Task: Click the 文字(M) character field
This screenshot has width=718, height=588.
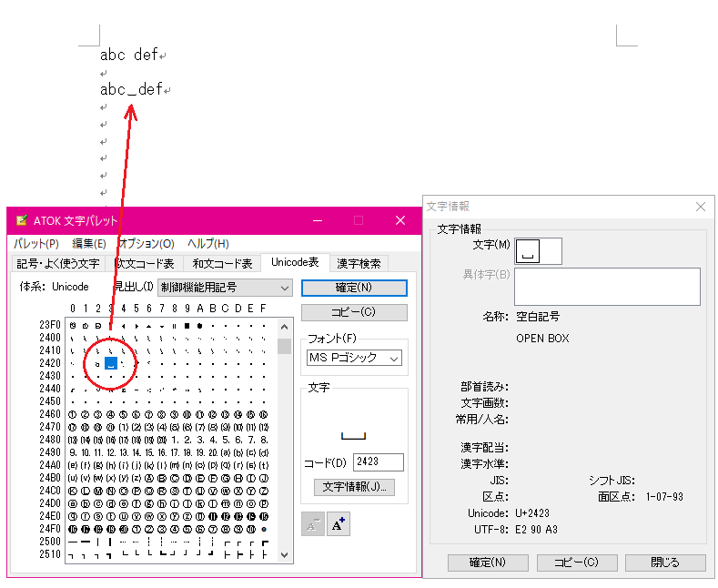Action: (x=538, y=251)
